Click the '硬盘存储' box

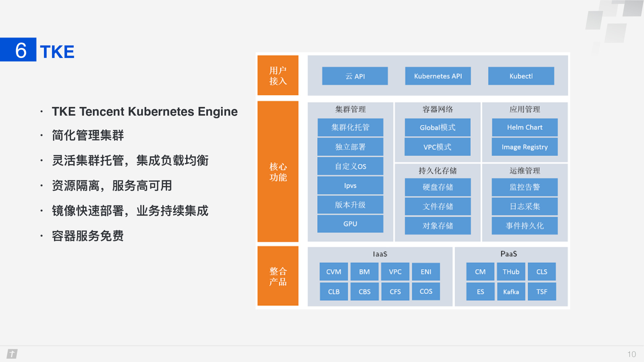438,187
